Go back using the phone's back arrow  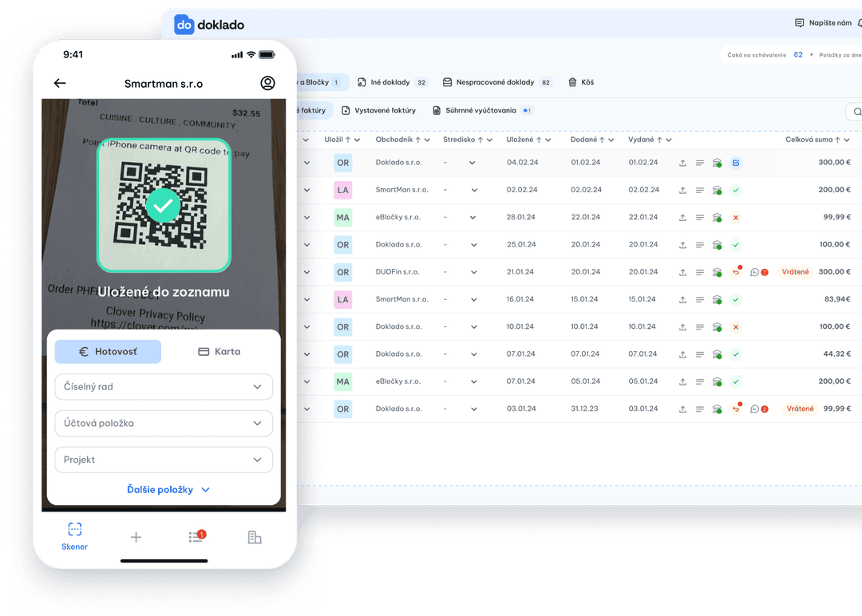(60, 83)
